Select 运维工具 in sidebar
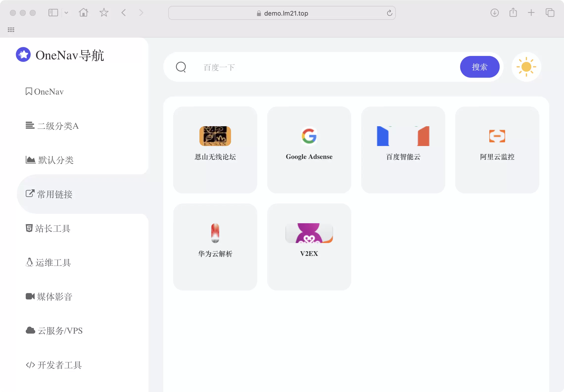The height and width of the screenshot is (392, 564). tap(48, 263)
